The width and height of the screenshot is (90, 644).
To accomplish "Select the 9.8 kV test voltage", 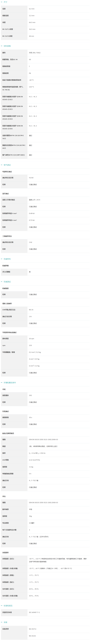I will coord(31,178).
